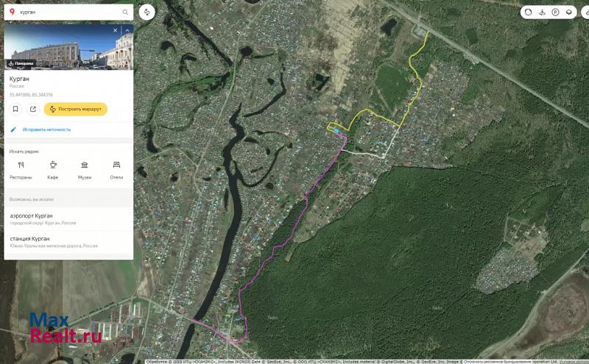The width and height of the screenshot is (589, 364).
Task: Search nearby Музеи
Action: 85,170
